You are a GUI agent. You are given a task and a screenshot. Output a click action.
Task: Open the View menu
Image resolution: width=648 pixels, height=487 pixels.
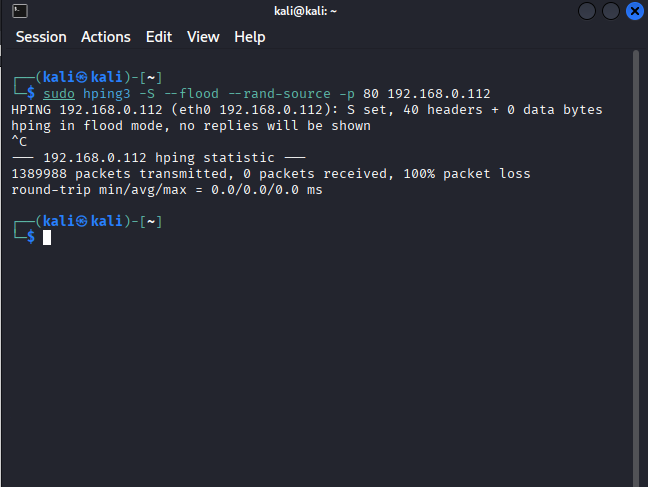coord(203,37)
